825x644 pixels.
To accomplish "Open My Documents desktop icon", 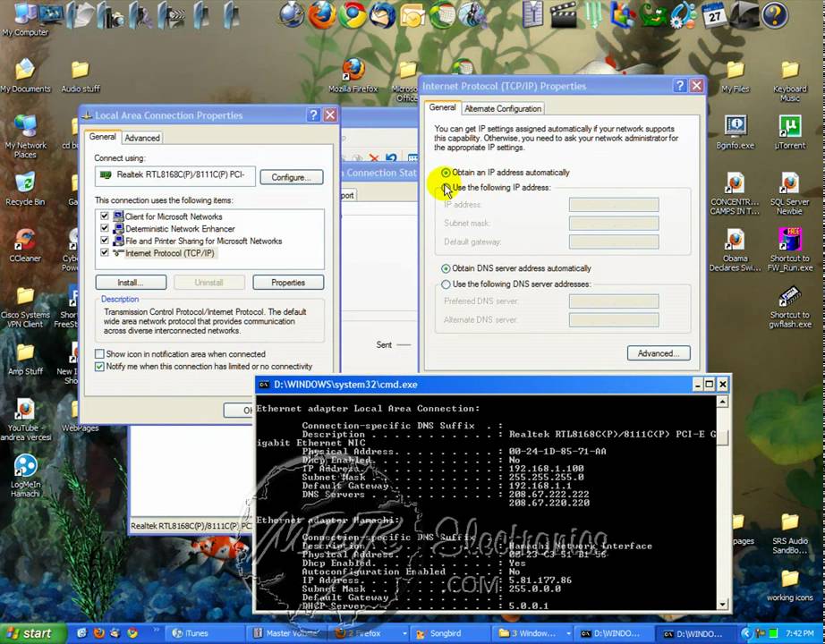I will [25, 76].
